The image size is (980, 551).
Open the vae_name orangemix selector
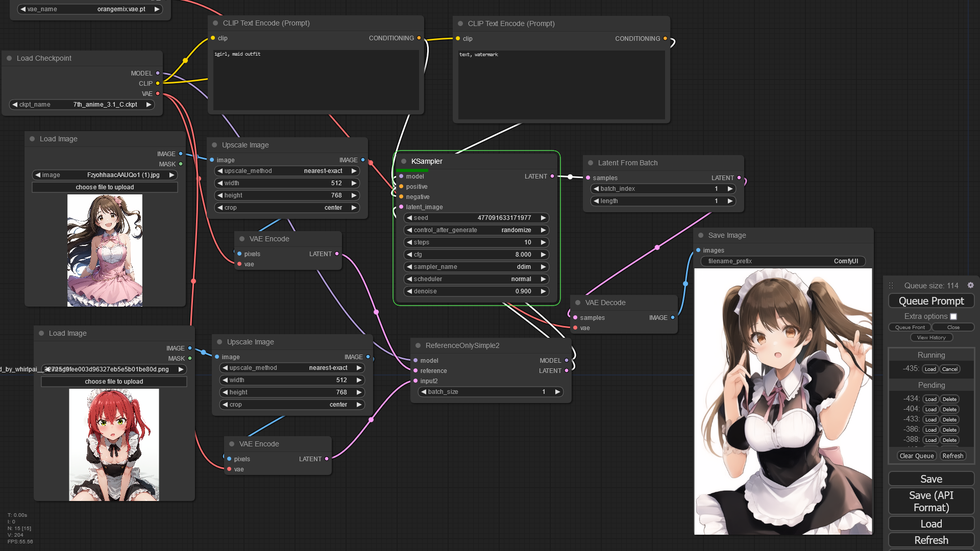tap(89, 9)
